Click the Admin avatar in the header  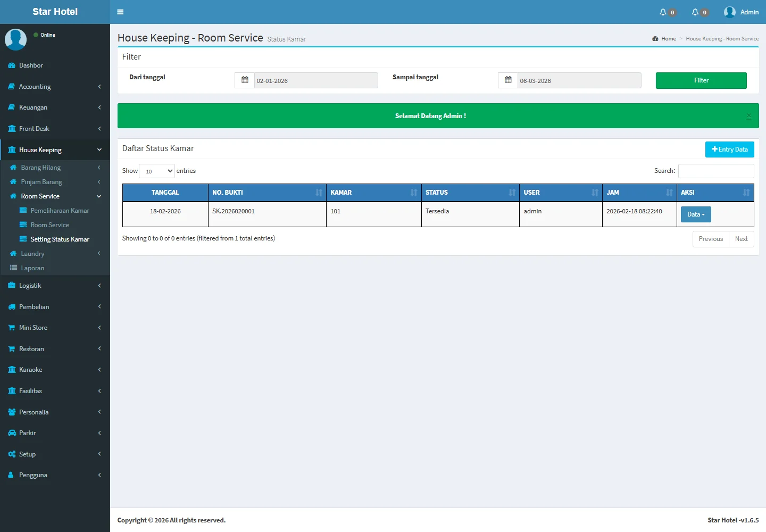730,12
